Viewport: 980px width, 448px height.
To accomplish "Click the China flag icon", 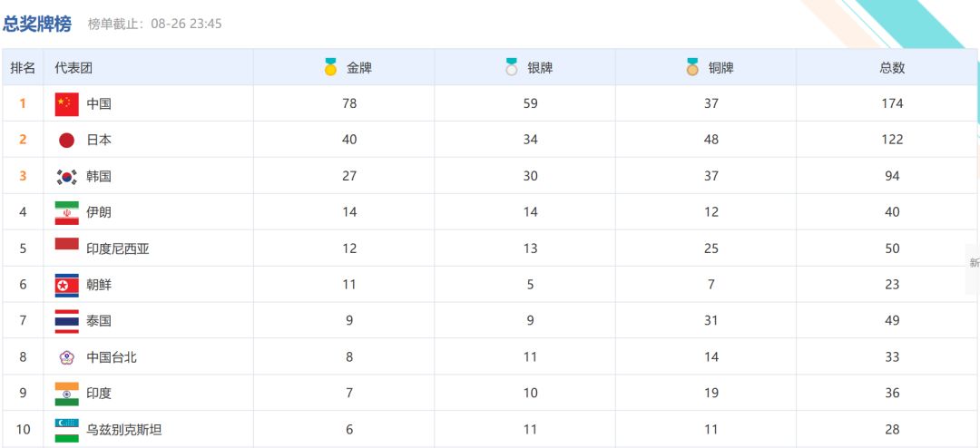I will coord(66,103).
